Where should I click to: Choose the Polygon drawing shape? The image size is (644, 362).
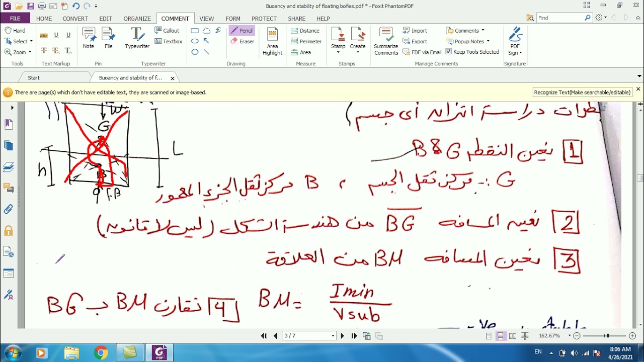(195, 52)
